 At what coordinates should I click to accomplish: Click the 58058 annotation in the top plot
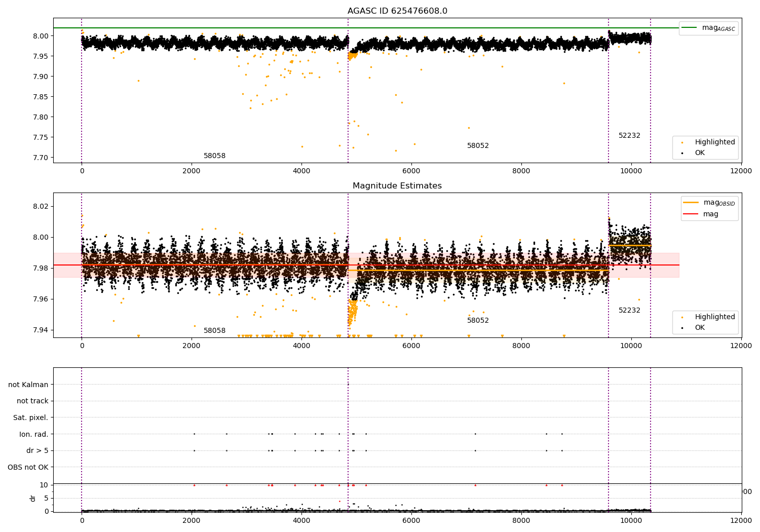[215, 156]
